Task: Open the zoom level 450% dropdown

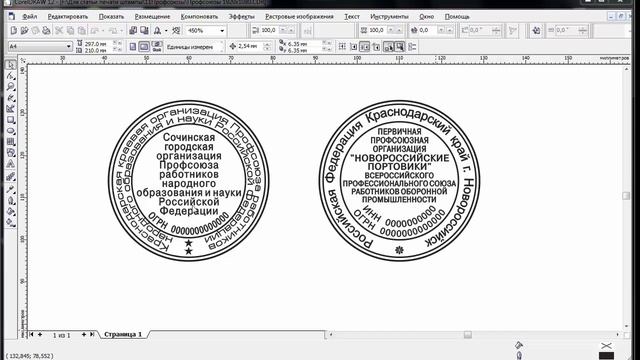Action: [x=222, y=31]
